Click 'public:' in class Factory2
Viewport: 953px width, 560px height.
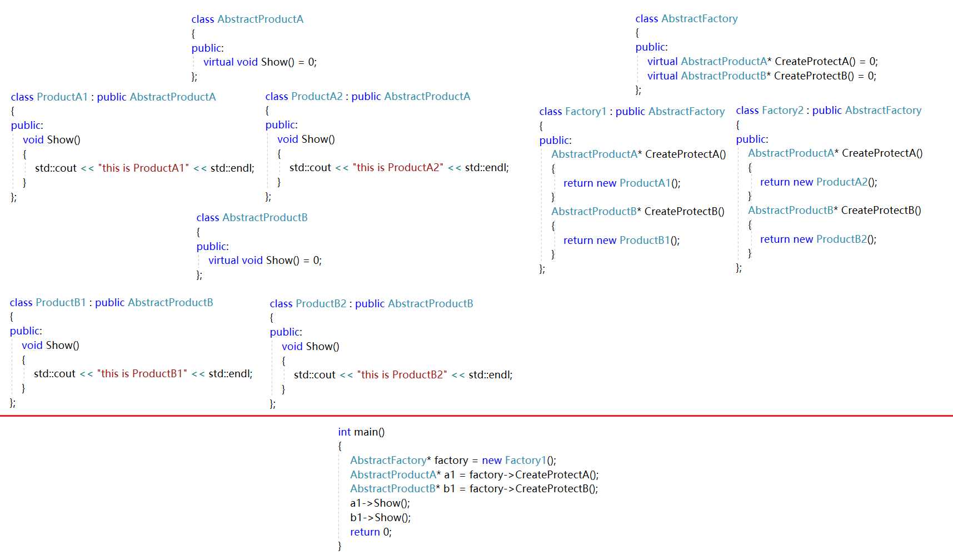click(x=752, y=139)
